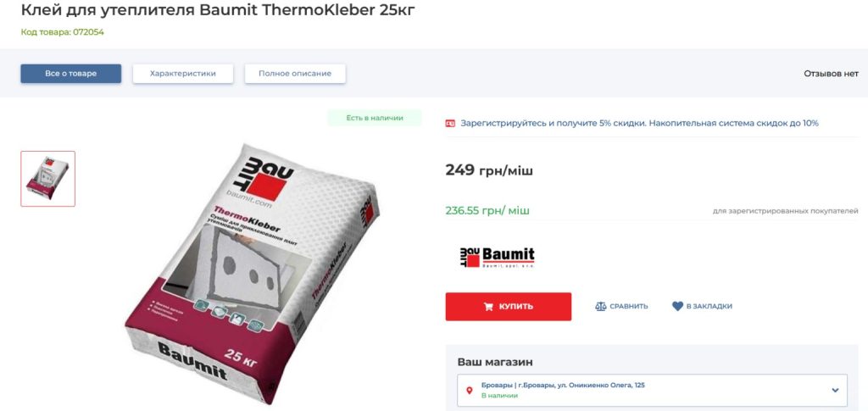Select the product thumbnail image
This screenshot has width=868, height=411.
47,179
